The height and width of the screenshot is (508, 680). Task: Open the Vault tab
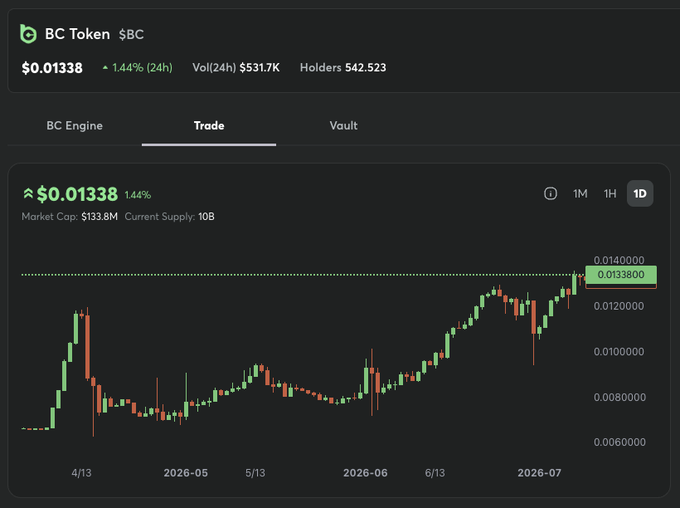coord(343,126)
